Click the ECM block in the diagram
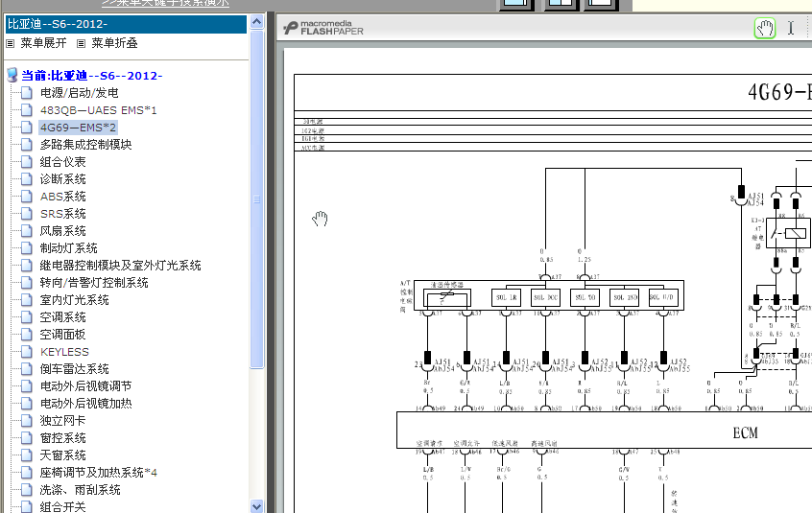The width and height of the screenshot is (812, 513). point(745,432)
